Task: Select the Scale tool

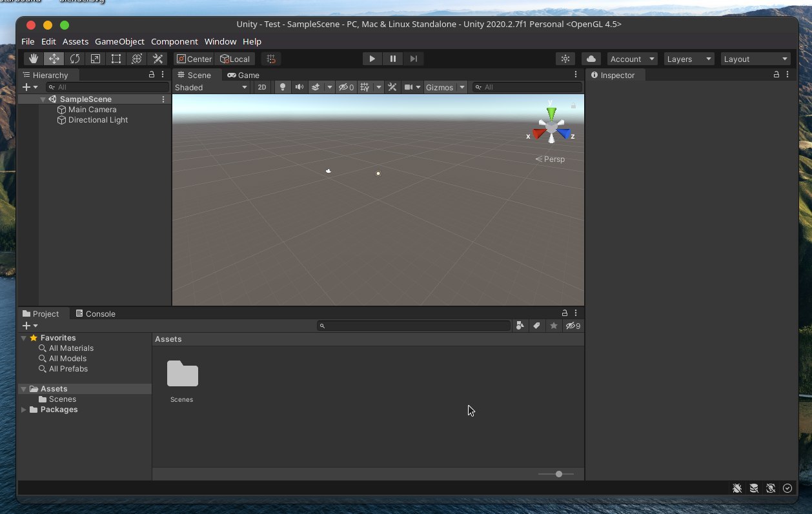Action: point(95,59)
